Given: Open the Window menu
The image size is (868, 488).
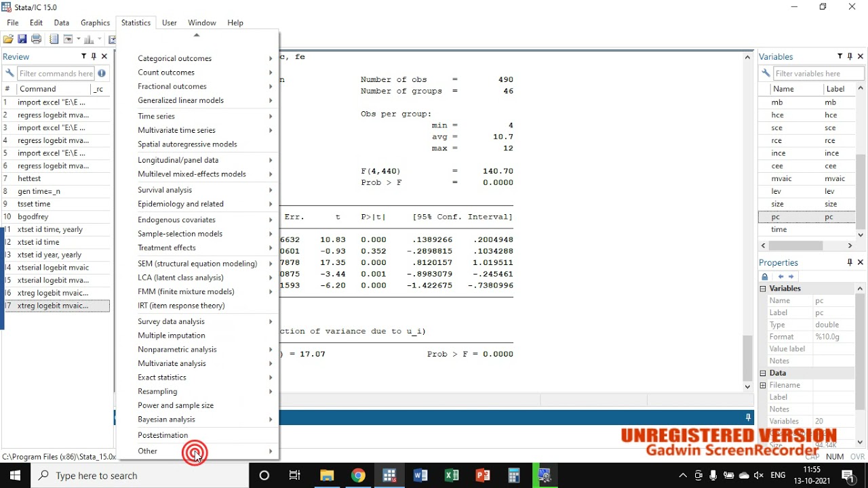Looking at the screenshot, I should [x=201, y=22].
